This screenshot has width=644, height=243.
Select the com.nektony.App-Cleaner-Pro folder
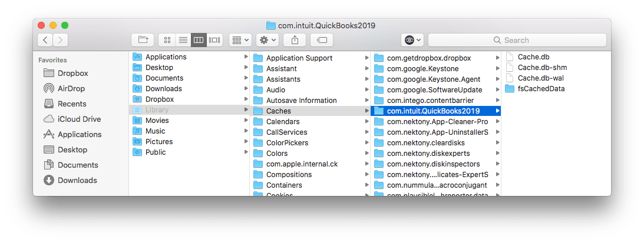click(x=436, y=121)
